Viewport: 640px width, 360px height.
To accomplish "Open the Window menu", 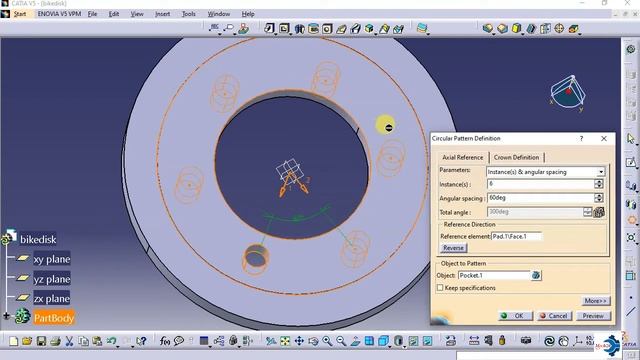I will pos(219,14).
